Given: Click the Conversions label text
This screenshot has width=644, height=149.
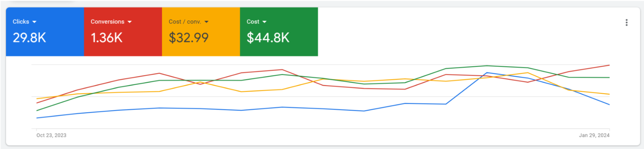Looking at the screenshot, I should point(107,21).
